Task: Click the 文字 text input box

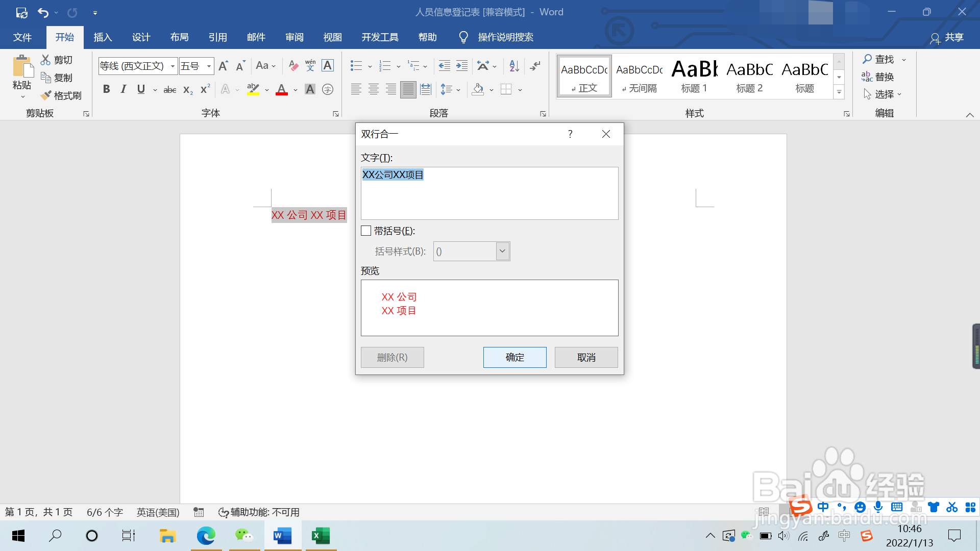Action: coord(489,193)
